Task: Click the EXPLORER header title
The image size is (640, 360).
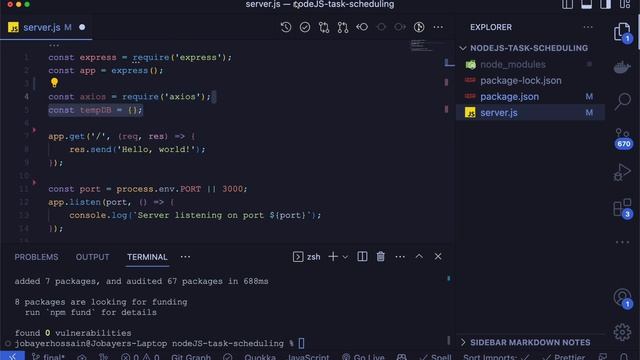Action: (491, 27)
